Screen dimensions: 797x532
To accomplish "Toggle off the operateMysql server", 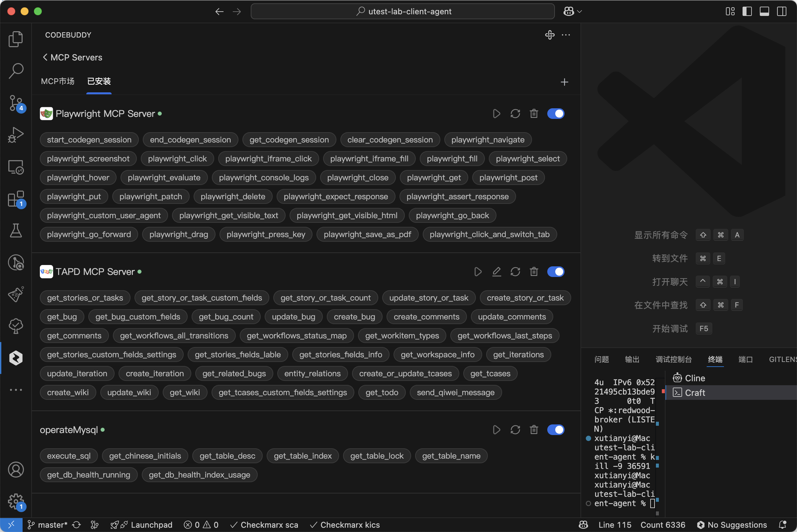I will (556, 430).
